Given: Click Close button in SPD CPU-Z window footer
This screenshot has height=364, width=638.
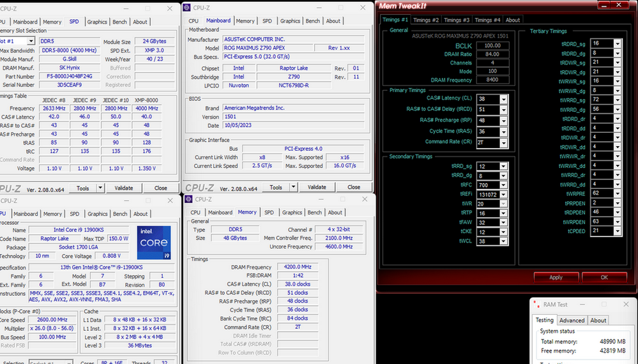Looking at the screenshot, I should (161, 188).
